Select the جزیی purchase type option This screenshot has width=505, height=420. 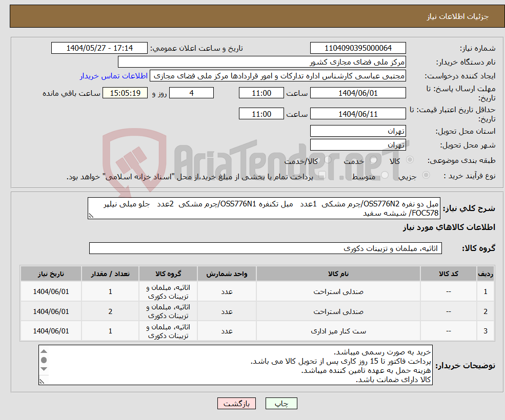click(x=427, y=174)
